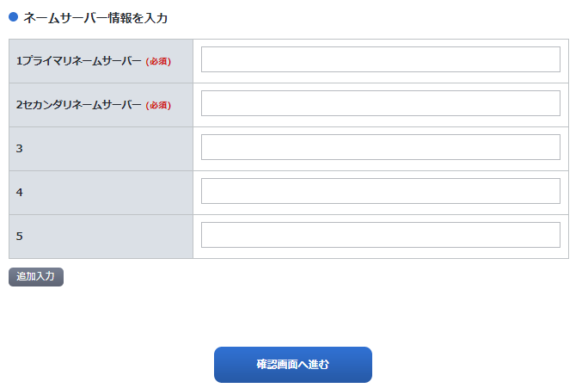Focus the 1プライマリネームサーバー input field
The height and width of the screenshot is (388, 588).
380,60
